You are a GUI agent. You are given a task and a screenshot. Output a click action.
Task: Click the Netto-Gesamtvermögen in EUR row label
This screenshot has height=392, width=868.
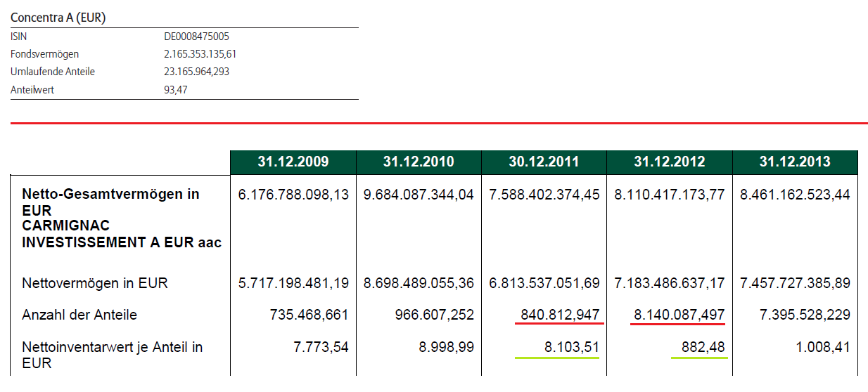110,201
